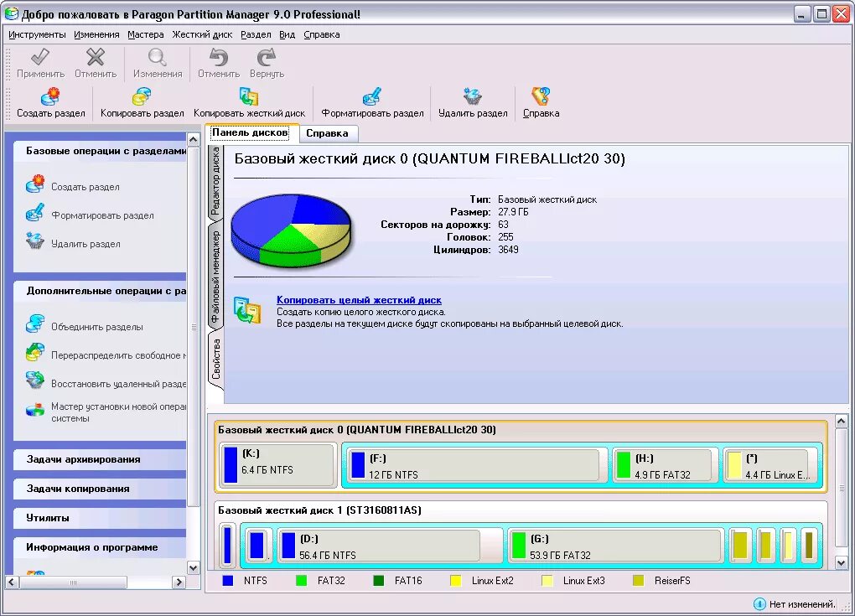The height and width of the screenshot is (616, 855).
Task: Open vertical Свойства tab
Action: point(215,360)
